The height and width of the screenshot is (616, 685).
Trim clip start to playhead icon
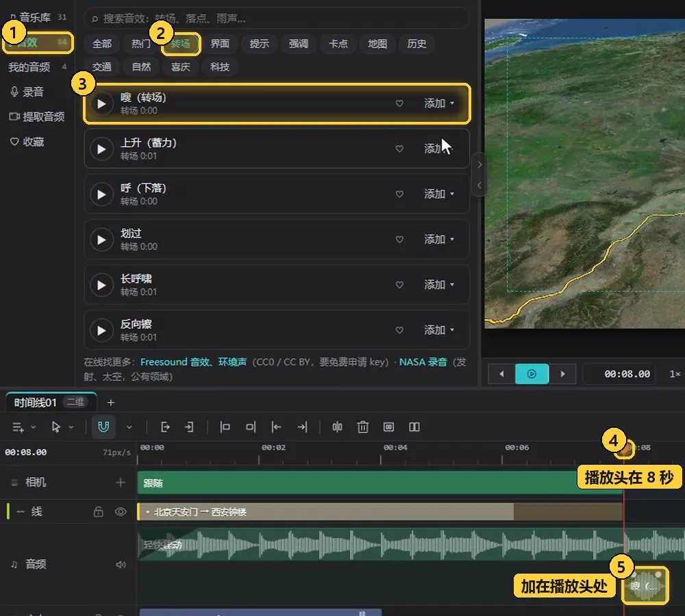(225, 427)
